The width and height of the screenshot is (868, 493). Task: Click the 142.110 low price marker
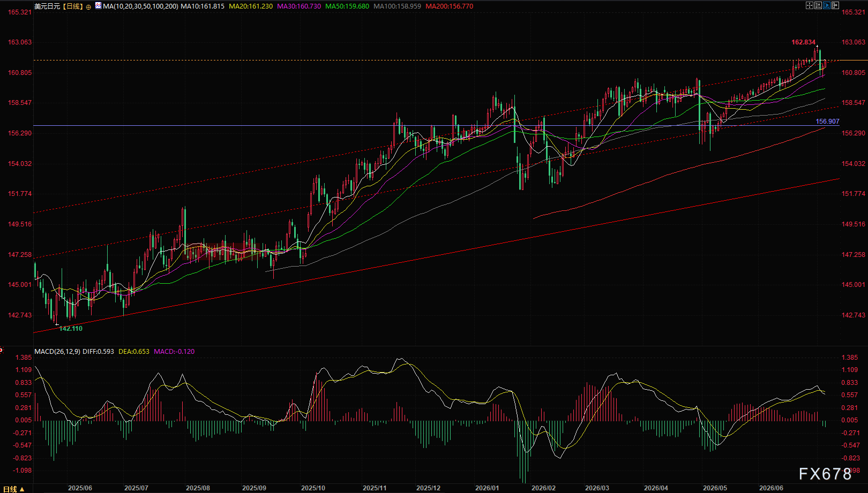point(71,329)
